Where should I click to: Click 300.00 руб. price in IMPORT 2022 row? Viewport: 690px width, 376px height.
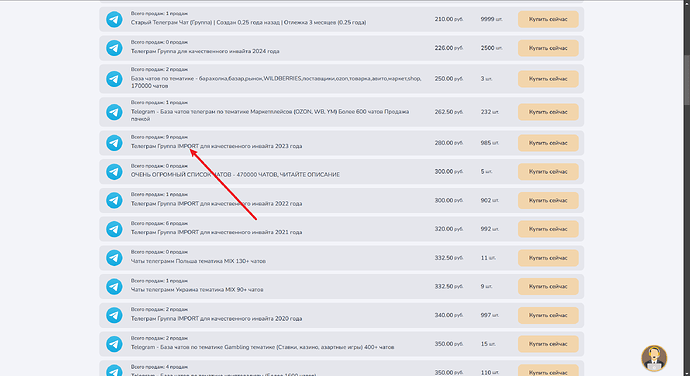coord(449,200)
